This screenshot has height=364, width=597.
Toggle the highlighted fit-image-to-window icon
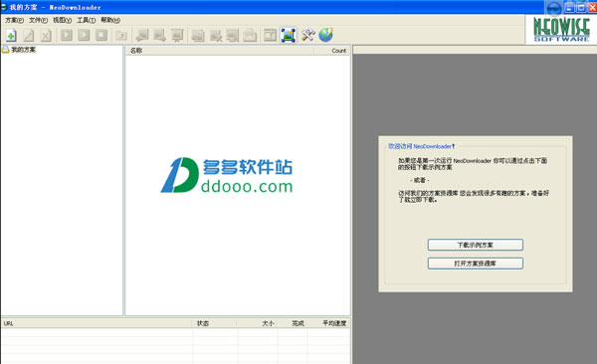(x=289, y=36)
